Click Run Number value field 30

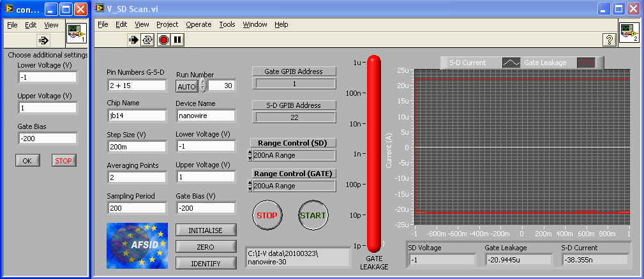point(221,86)
